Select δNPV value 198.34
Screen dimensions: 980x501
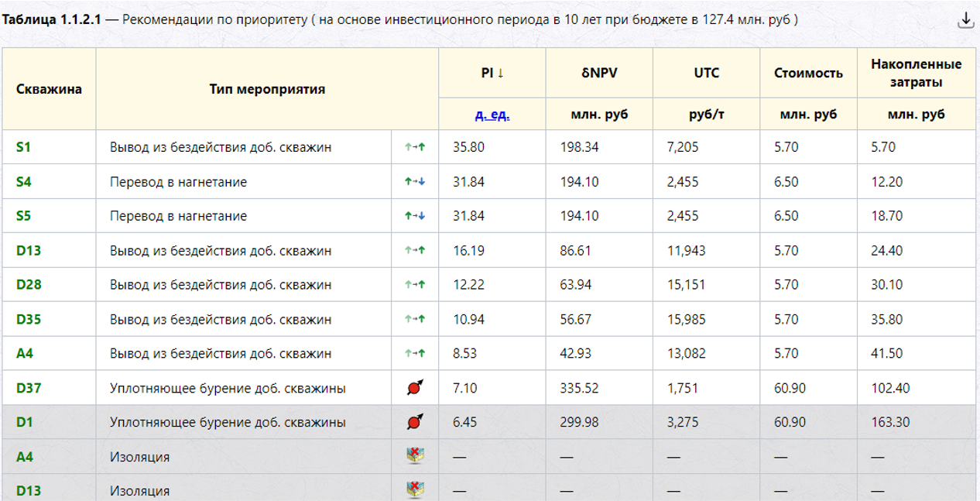coord(579,147)
